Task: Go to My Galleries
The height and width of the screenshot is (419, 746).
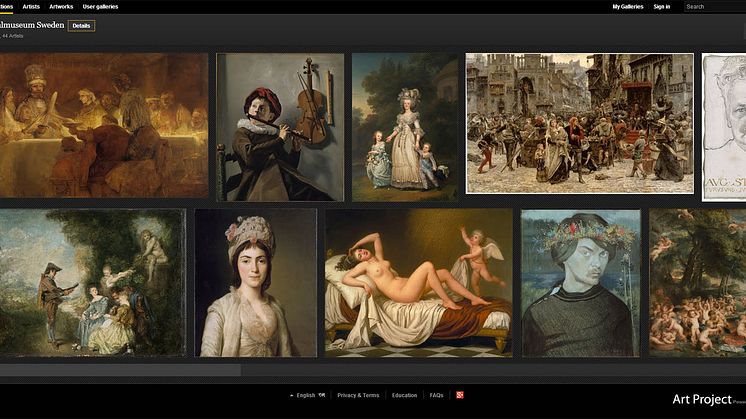Action: [628, 7]
